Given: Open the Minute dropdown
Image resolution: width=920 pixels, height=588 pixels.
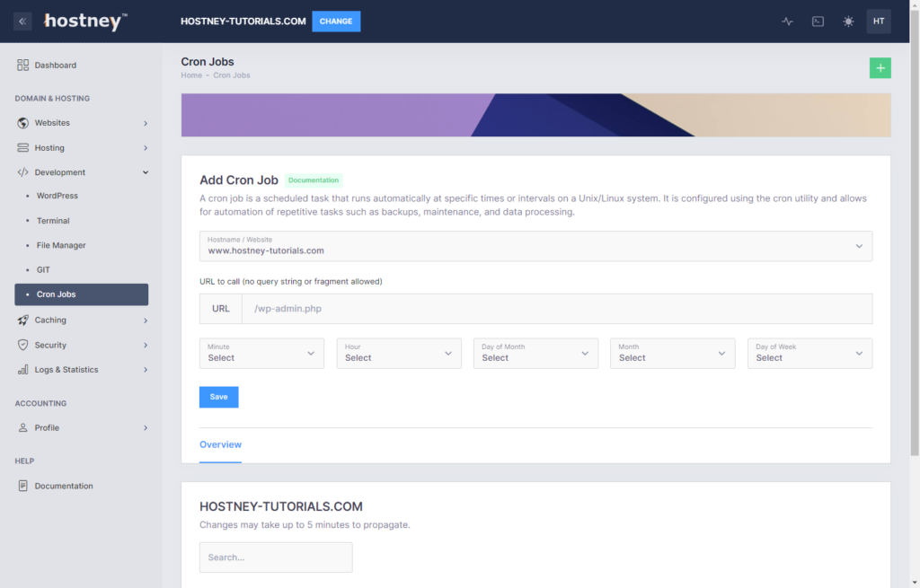Looking at the screenshot, I should tap(261, 353).
